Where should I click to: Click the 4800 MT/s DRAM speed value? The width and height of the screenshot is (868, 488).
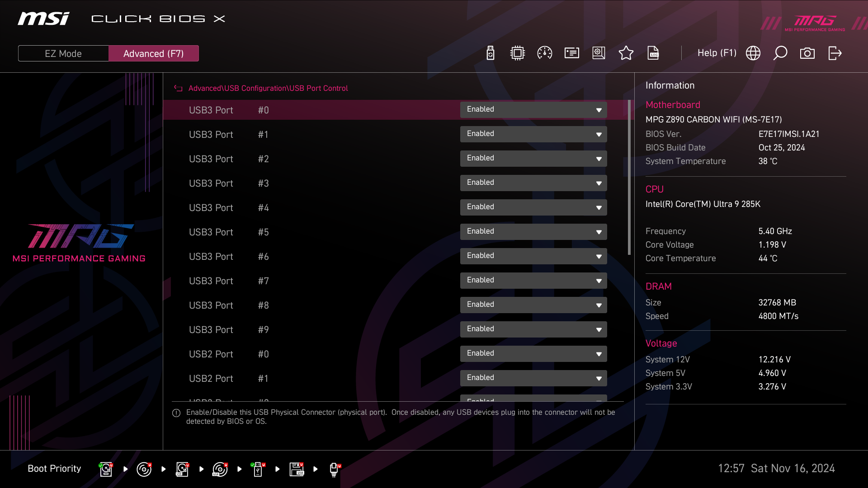(x=778, y=316)
